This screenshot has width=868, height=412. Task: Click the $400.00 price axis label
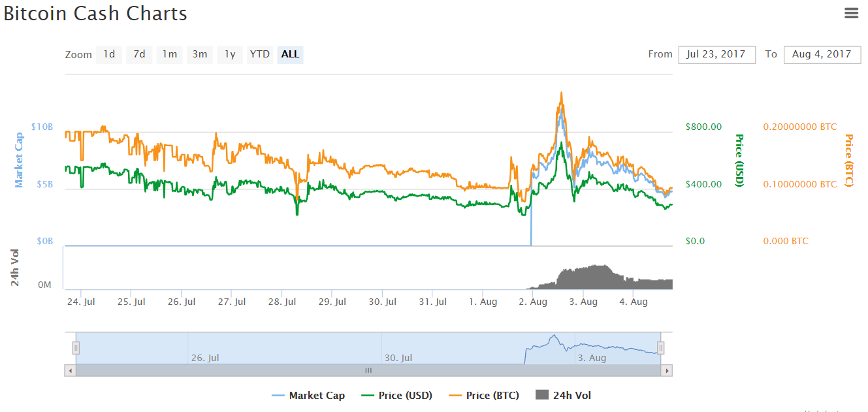(x=703, y=184)
